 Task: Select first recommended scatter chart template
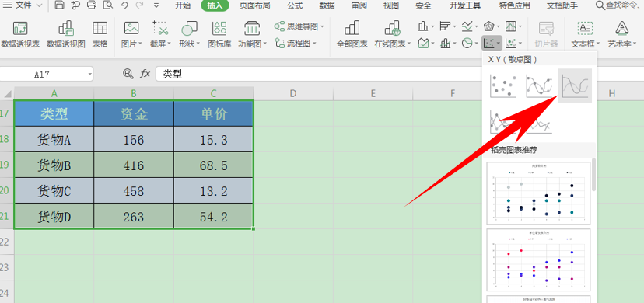click(538, 193)
